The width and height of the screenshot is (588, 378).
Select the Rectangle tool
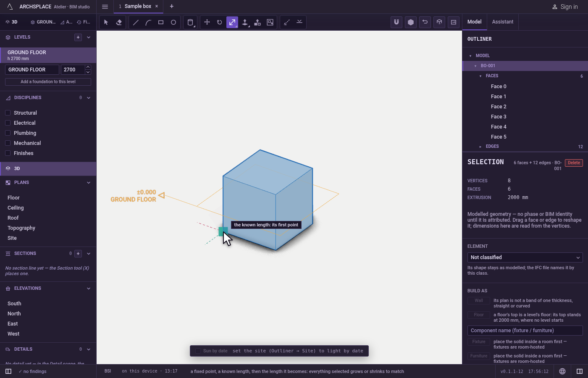click(x=161, y=22)
